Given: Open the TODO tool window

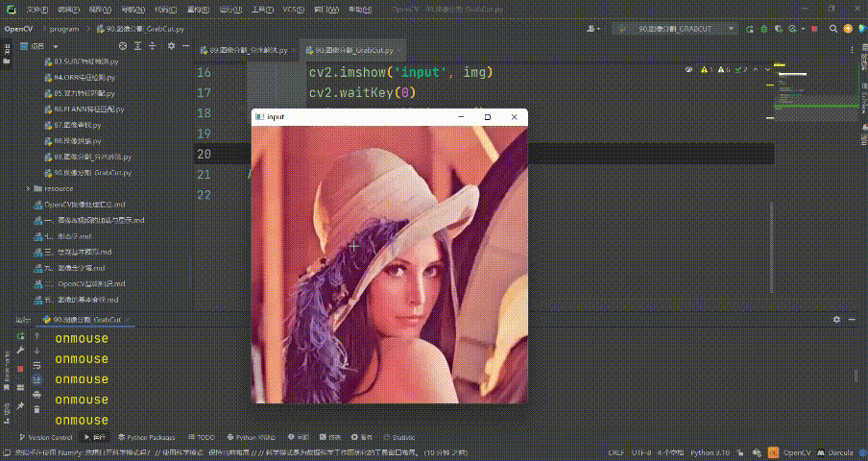Looking at the screenshot, I should [x=202, y=437].
